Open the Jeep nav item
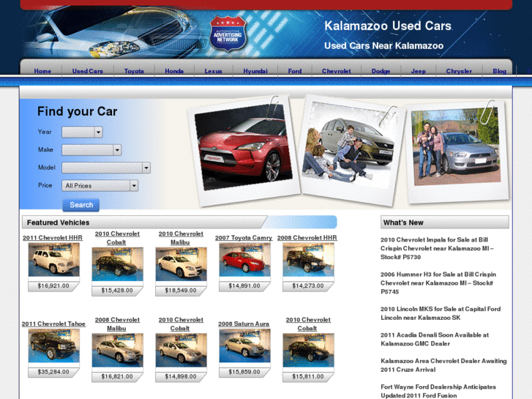This screenshot has height=399, width=532. pos(419,71)
